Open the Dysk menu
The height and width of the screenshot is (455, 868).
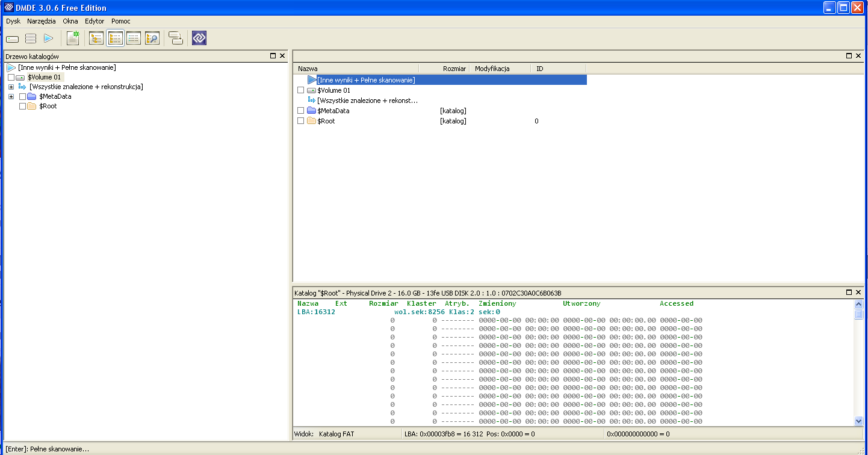[x=13, y=21]
